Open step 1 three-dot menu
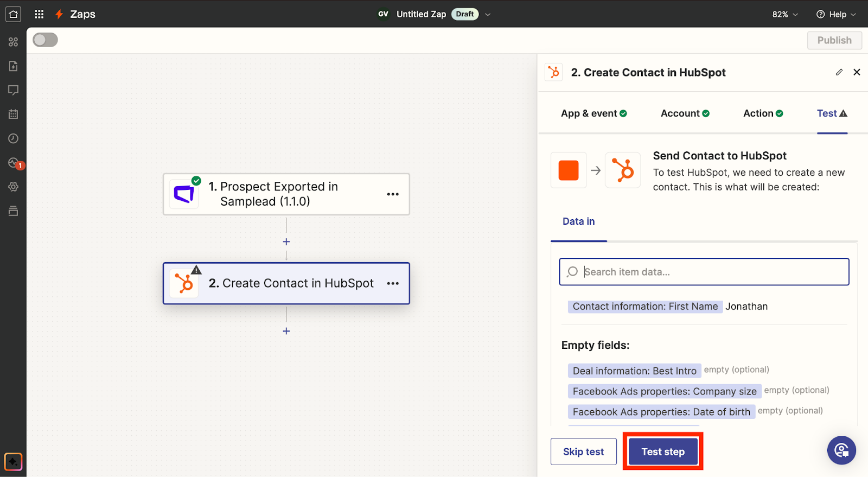Viewport: 868px width, 477px height. (x=393, y=194)
